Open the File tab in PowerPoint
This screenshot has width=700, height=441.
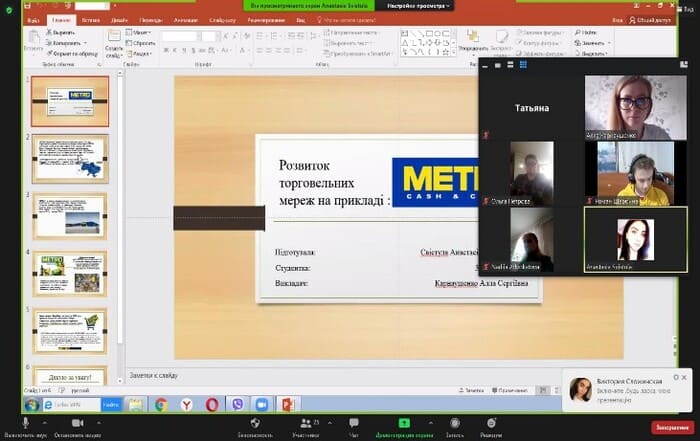[33, 20]
